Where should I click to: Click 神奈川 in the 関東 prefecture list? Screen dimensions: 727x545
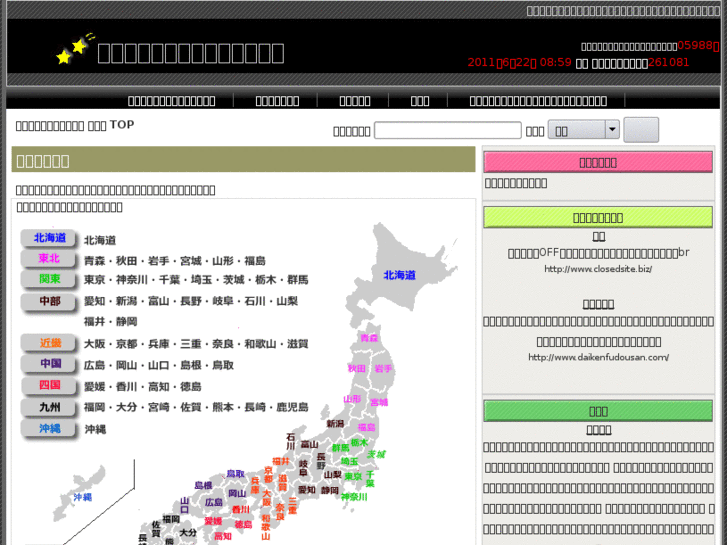tap(132, 280)
